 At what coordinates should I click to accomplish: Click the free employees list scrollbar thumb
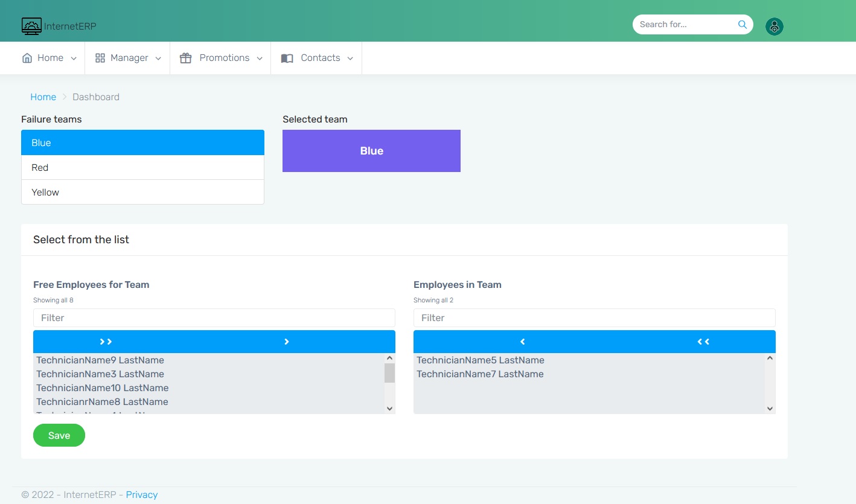(389, 373)
